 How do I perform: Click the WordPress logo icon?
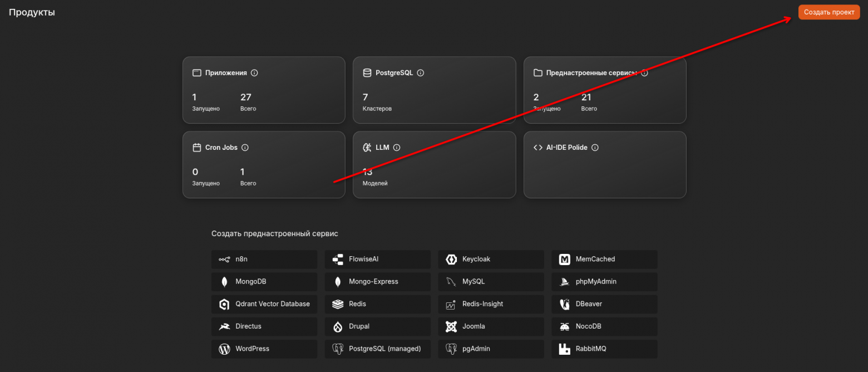(x=224, y=349)
